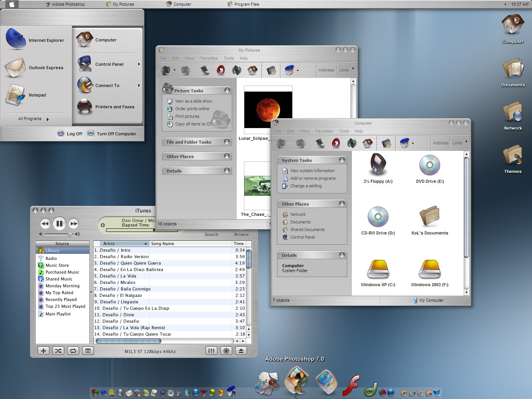Click Adobe Photoshop 7.0 dock icon
This screenshot has height=399, width=532.
pos(296,381)
